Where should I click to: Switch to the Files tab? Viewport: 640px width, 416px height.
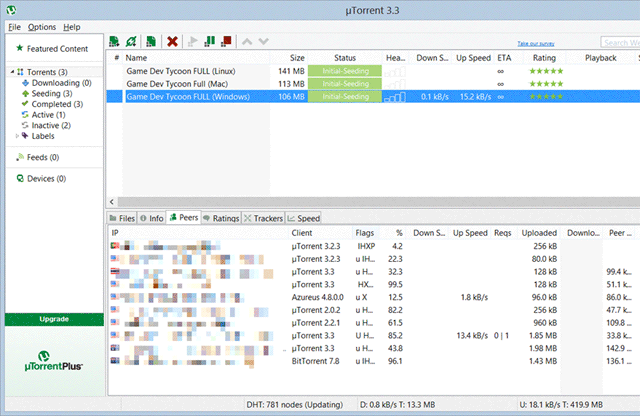point(122,218)
